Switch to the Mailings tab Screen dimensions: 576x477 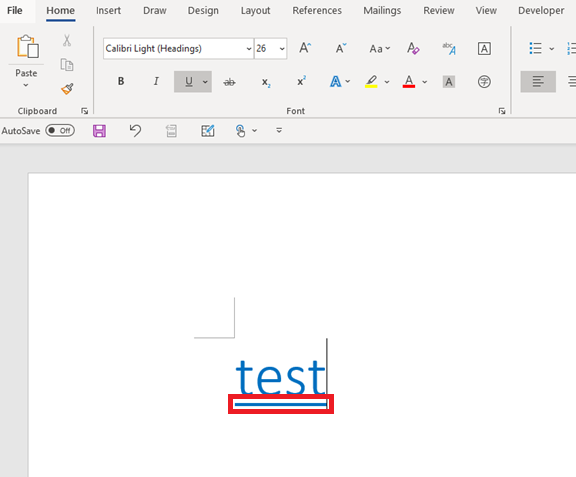click(x=382, y=10)
